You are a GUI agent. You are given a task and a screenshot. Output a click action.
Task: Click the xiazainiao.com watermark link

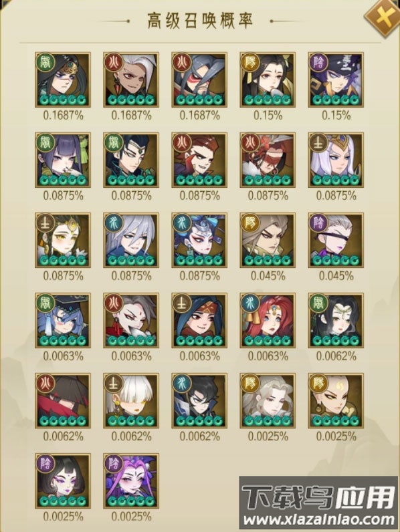[318, 519]
